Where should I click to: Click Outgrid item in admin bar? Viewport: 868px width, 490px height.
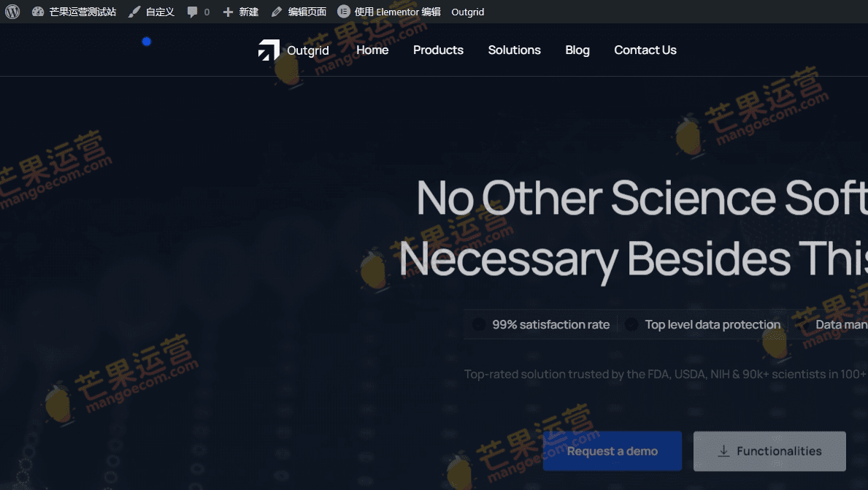(468, 12)
